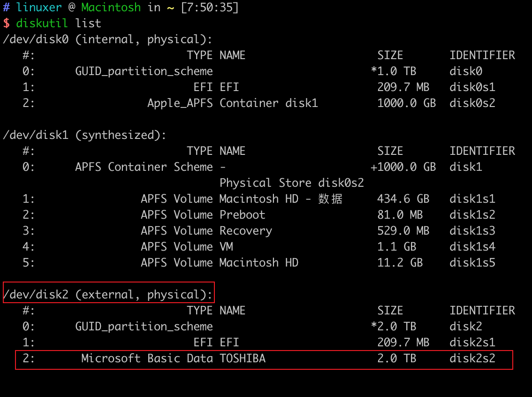532x397 pixels.
Task: Click 'Microsoft Basic Data' type text
Action: click(147, 359)
